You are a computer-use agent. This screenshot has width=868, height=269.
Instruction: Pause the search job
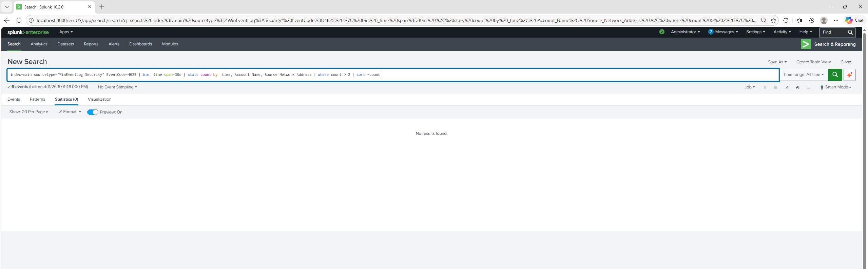(765, 87)
